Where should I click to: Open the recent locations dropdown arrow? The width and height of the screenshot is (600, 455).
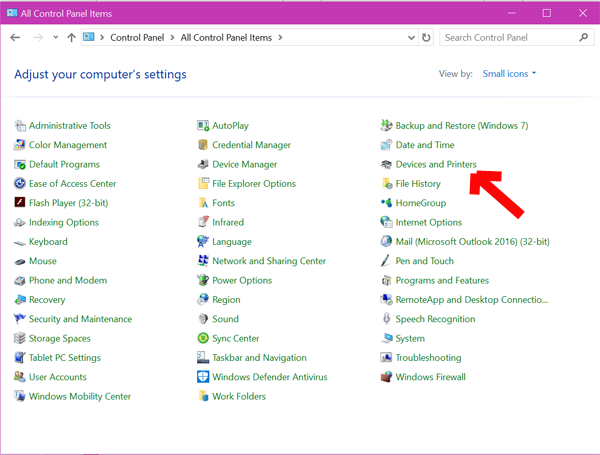click(x=55, y=38)
